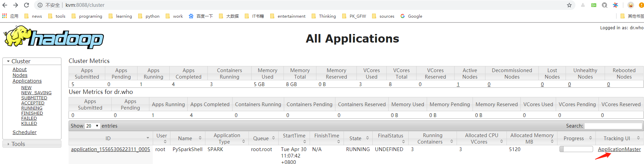The width and height of the screenshot is (644, 164).
Task: Click the Unhealthy Nodes count link
Action: point(569,84)
